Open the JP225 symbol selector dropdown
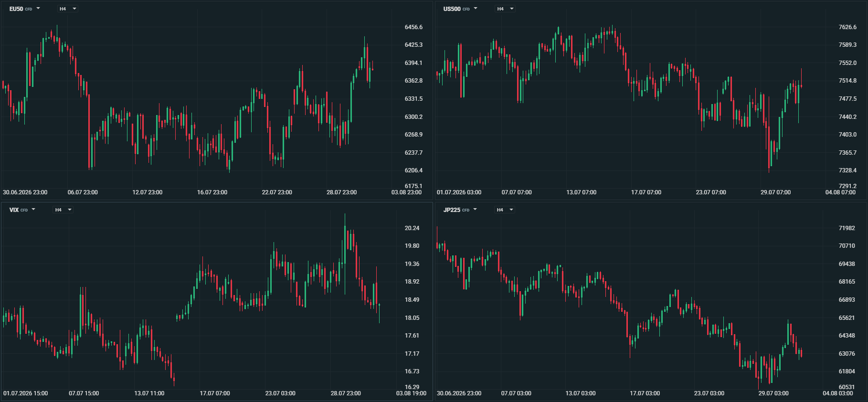This screenshot has height=402, width=868. 460,210
